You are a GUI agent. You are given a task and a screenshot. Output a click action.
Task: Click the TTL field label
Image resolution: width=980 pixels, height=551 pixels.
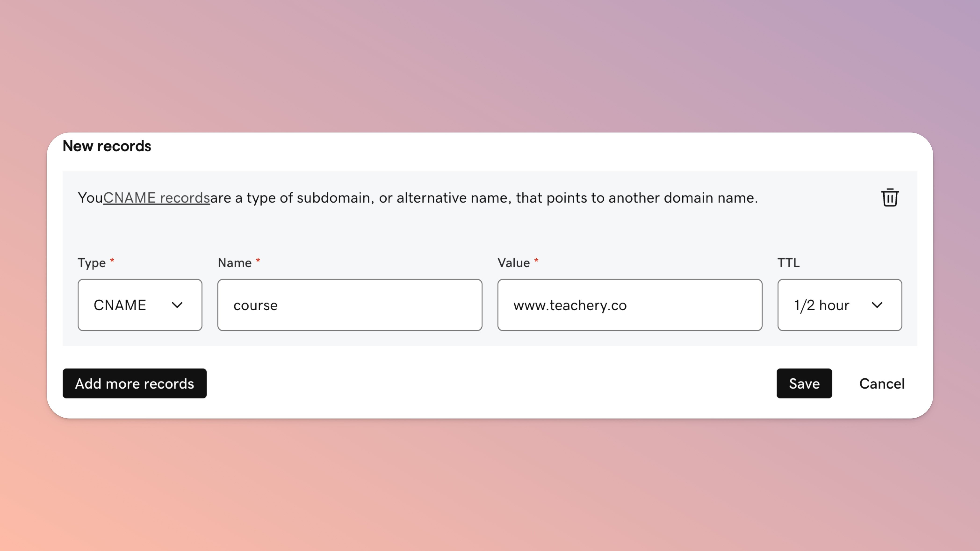(x=788, y=263)
